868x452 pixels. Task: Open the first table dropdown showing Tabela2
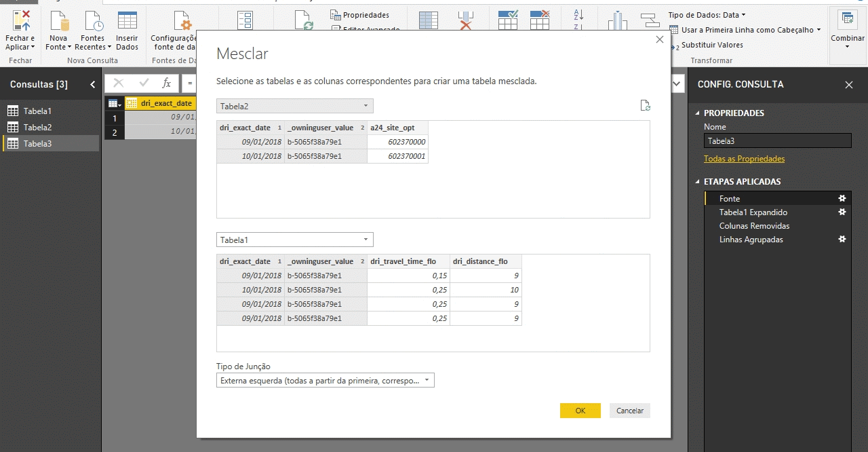point(294,106)
